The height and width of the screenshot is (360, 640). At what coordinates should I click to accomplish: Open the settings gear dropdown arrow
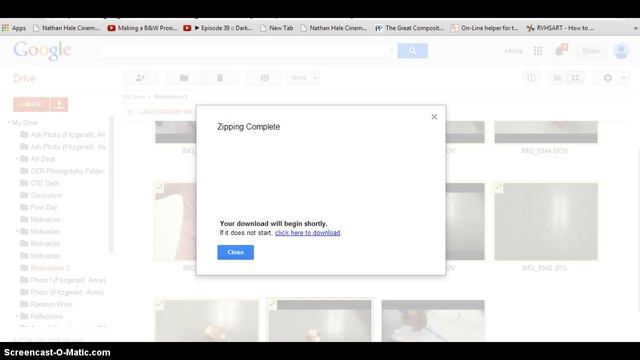[x=624, y=78]
